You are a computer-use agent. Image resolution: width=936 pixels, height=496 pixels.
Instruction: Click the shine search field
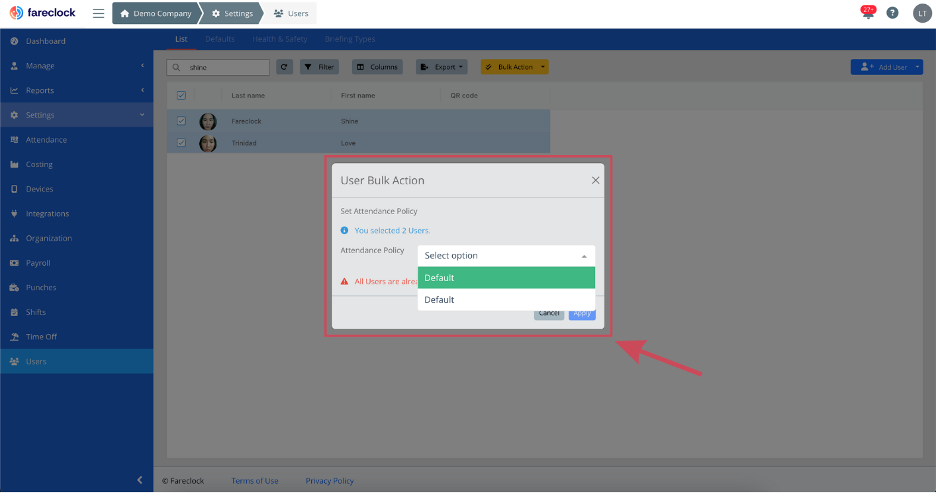click(x=218, y=67)
